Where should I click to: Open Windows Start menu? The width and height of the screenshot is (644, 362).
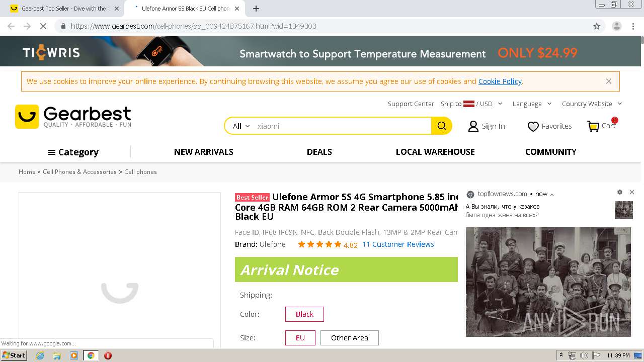[14, 355]
